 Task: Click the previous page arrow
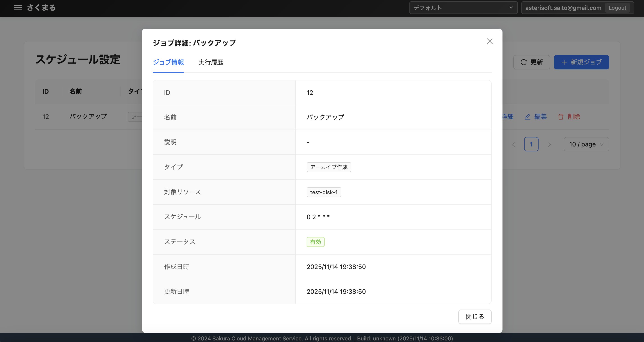[x=513, y=144]
